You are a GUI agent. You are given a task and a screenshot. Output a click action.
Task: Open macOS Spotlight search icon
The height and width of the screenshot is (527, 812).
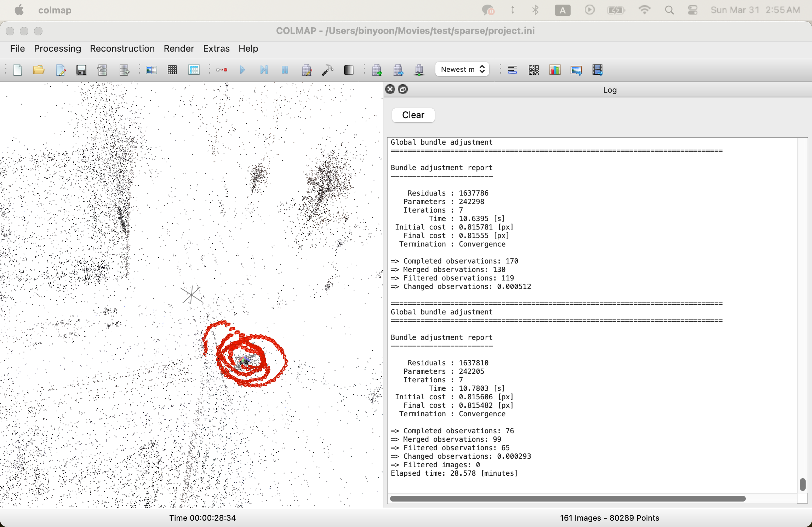669,10
